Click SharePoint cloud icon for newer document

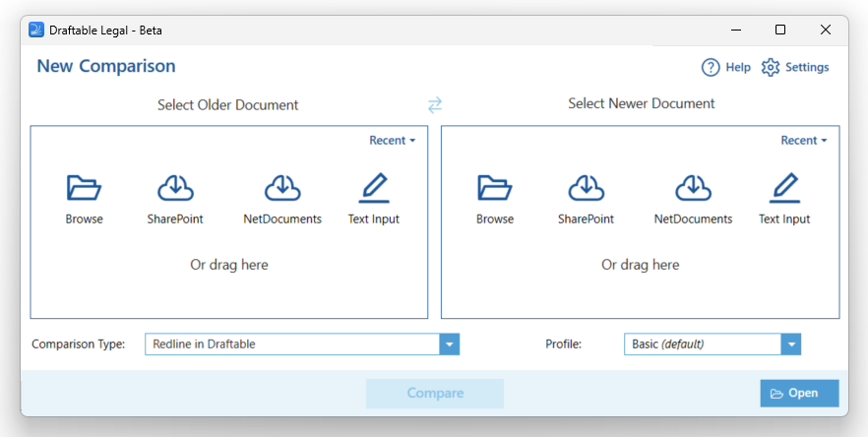(x=586, y=187)
